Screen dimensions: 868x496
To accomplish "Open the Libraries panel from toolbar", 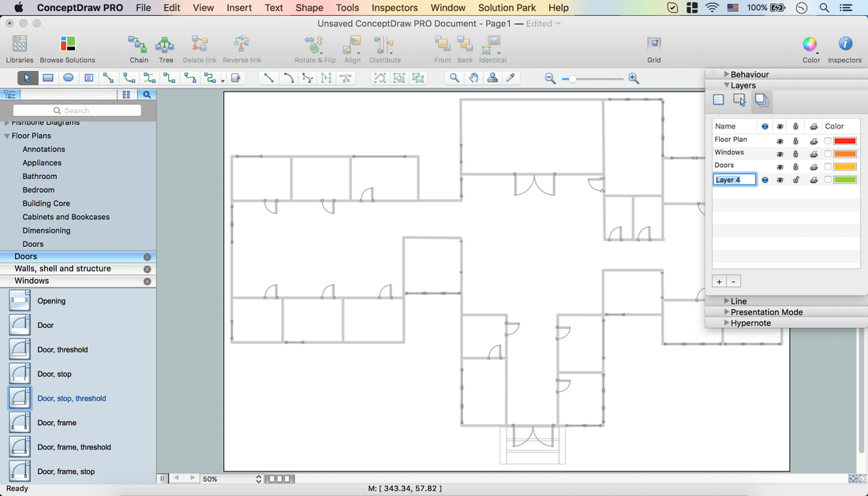I will 20,48.
